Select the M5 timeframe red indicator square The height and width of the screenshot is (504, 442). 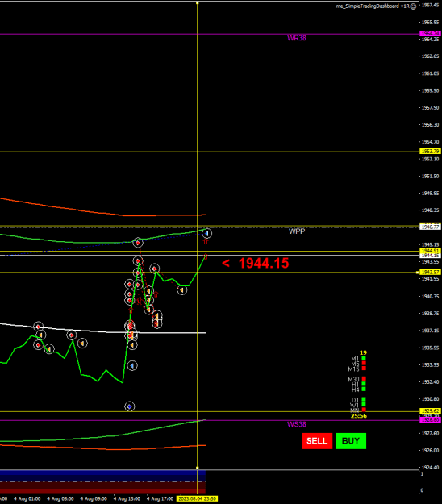(364, 363)
